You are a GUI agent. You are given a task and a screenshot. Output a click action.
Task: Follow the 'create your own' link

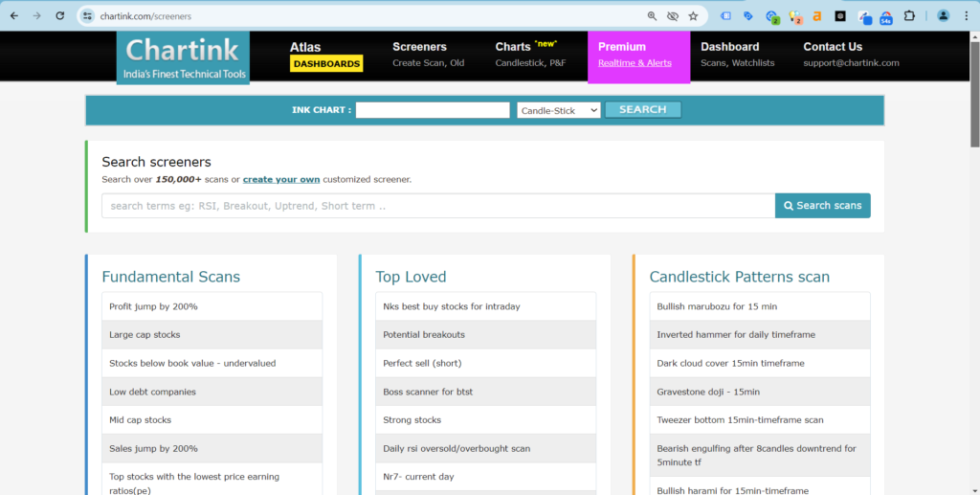point(281,179)
